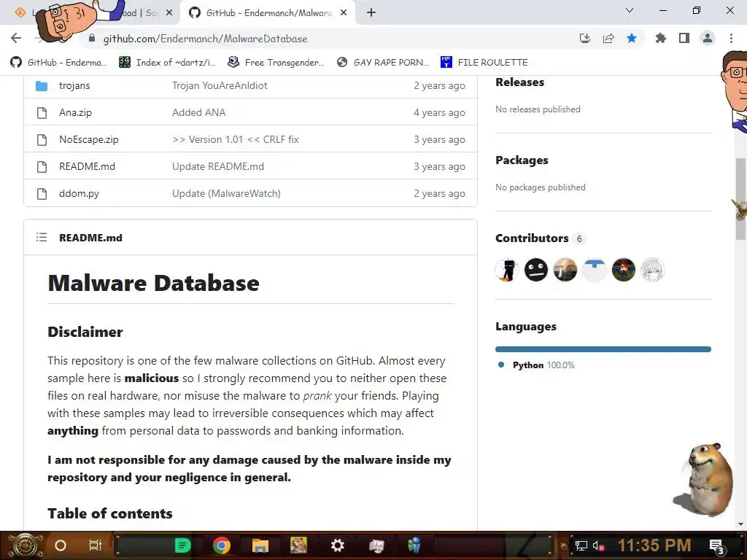Open the 'Update README.md' commit message

pos(217,167)
